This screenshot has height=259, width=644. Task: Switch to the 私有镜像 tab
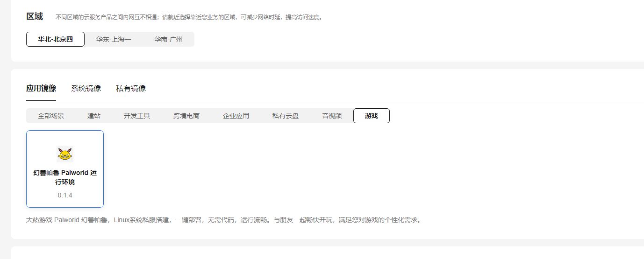click(131, 88)
